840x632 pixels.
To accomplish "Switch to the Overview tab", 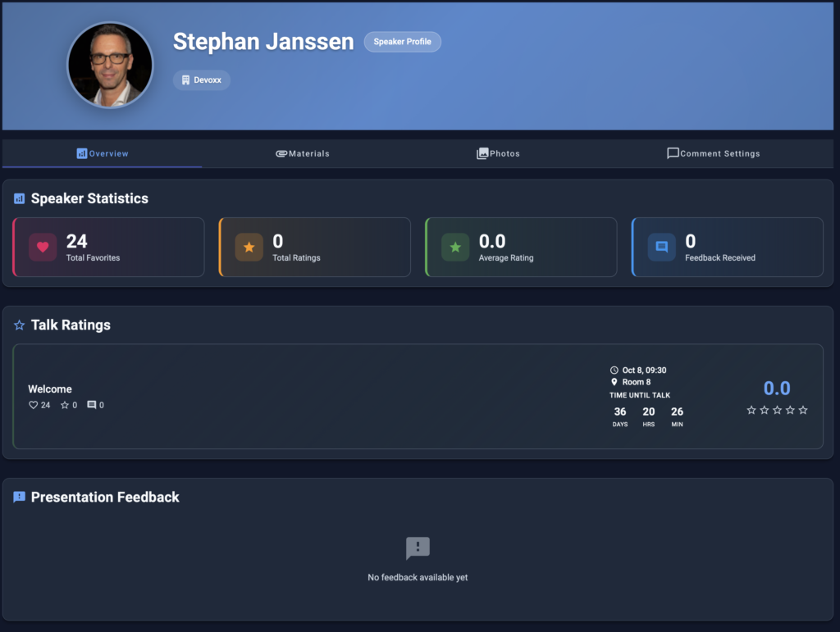I will [x=103, y=153].
